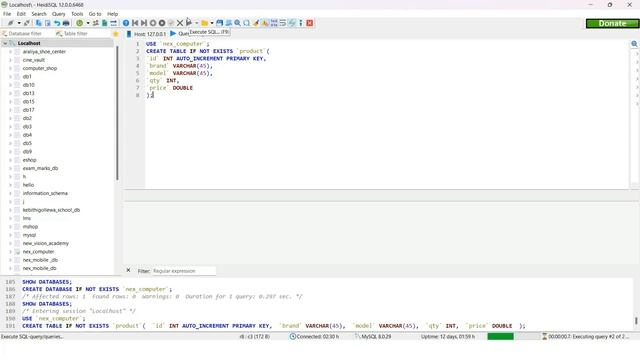Switch to the Query tab
The width and height of the screenshot is (640, 360).
179,34
